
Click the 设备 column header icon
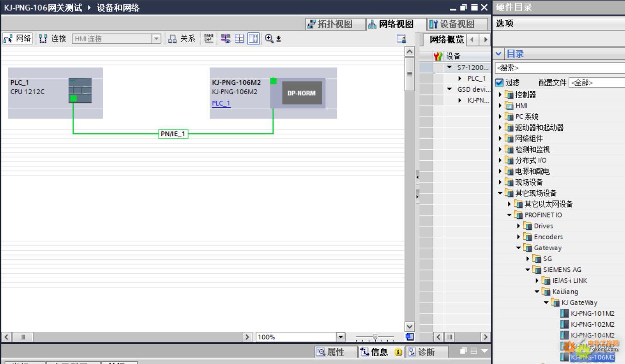[x=438, y=56]
